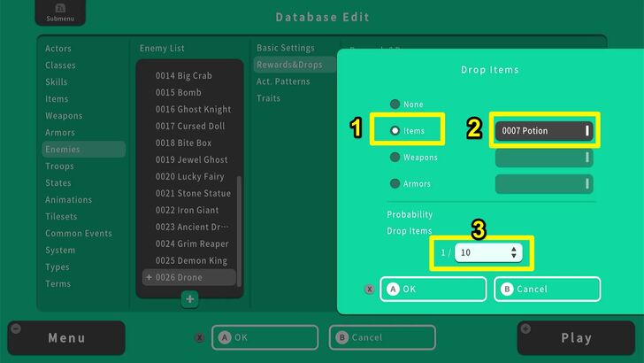
Task: Click the X badge beside dialog OK
Action: pos(369,289)
